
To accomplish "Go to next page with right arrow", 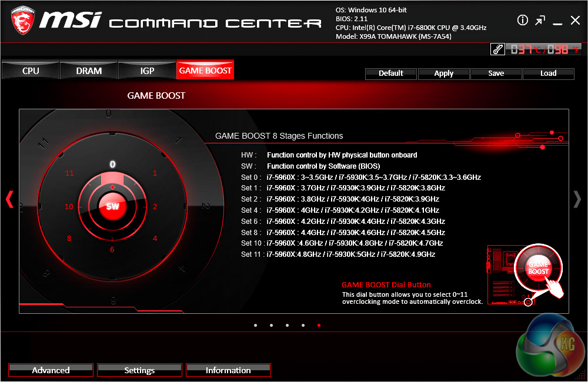I will coord(577,199).
